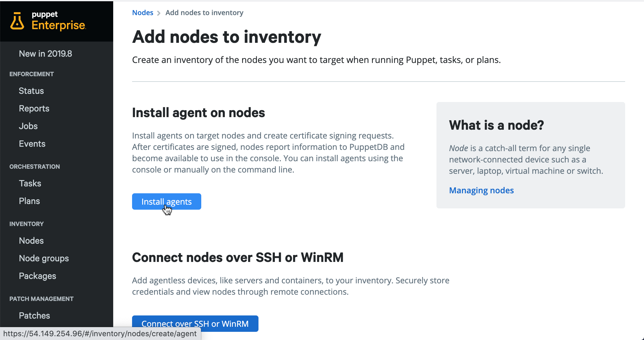Click the Install agents button

pos(166,201)
